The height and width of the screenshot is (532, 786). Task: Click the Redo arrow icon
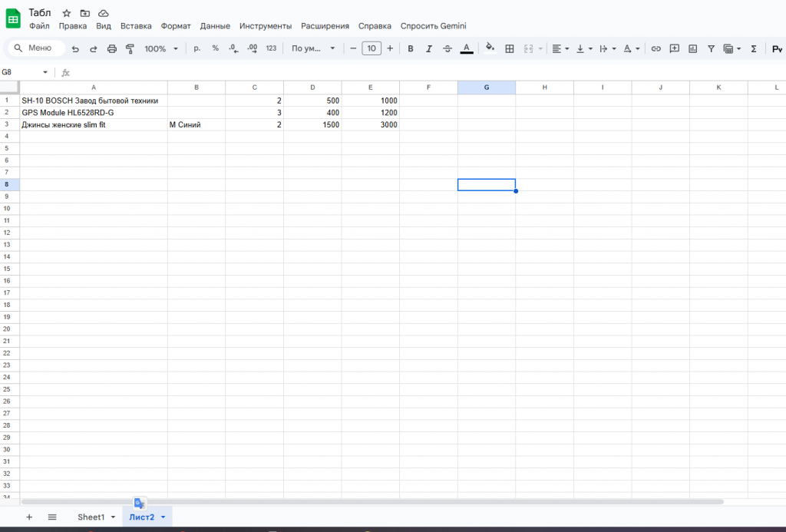click(93, 48)
